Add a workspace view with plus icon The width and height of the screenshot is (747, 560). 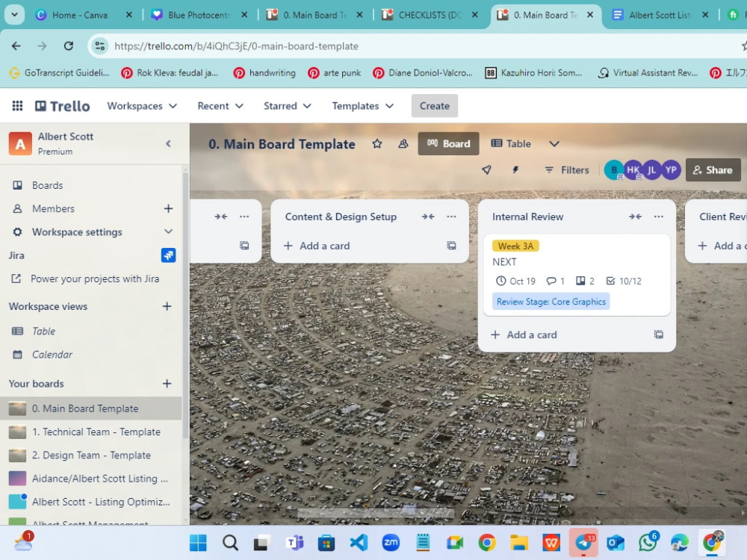pyautogui.click(x=167, y=306)
